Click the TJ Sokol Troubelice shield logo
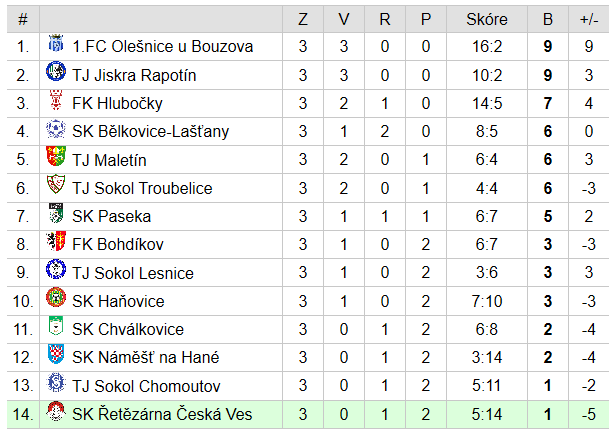Screen dimensions: 615x432 click(56, 184)
